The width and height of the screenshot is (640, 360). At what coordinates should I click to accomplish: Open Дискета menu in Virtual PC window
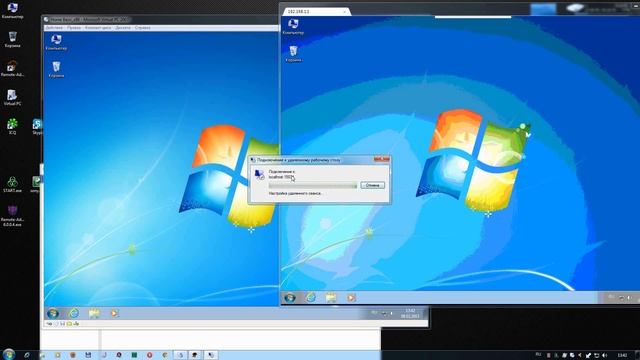[123, 28]
